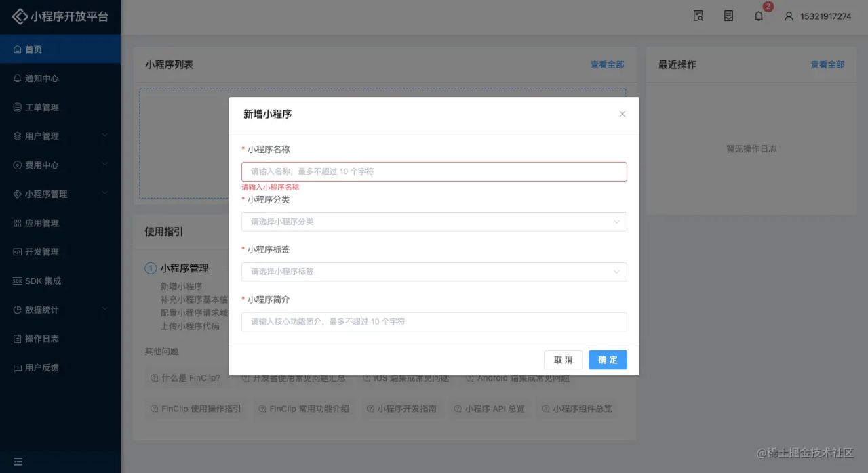This screenshot has width=868, height=473.
Task: Open the 小程序标签 dropdown
Action: click(x=434, y=272)
